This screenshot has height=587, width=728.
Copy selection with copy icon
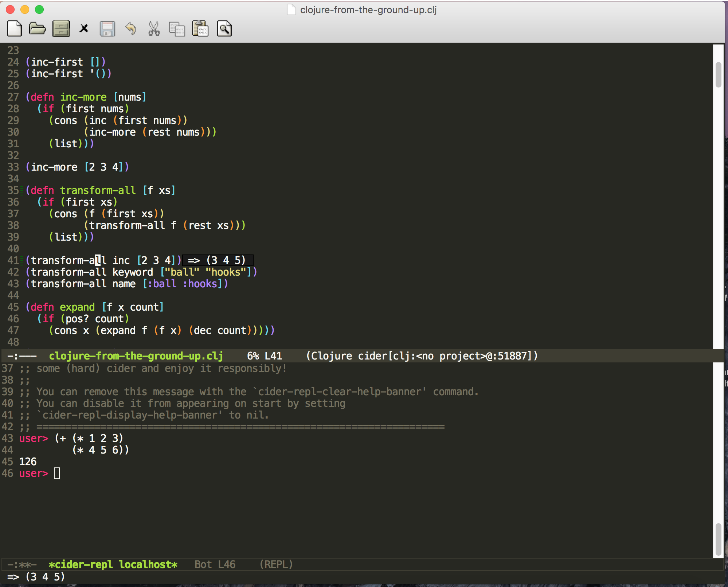tap(177, 29)
